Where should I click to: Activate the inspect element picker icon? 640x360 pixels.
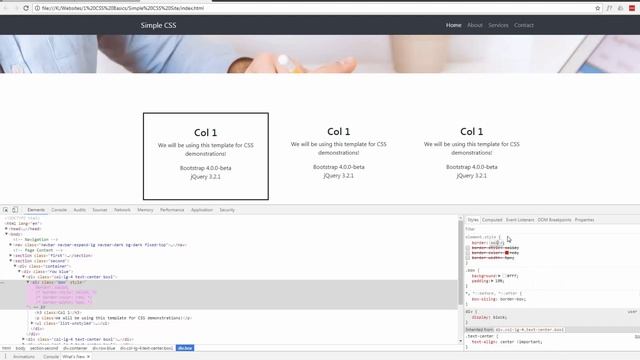(x=6, y=210)
